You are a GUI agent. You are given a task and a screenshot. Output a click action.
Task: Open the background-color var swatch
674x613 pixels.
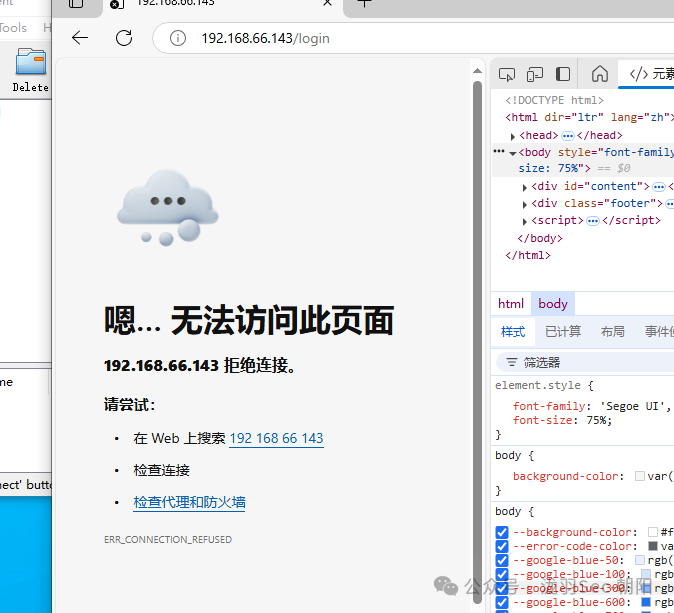[x=640, y=476]
